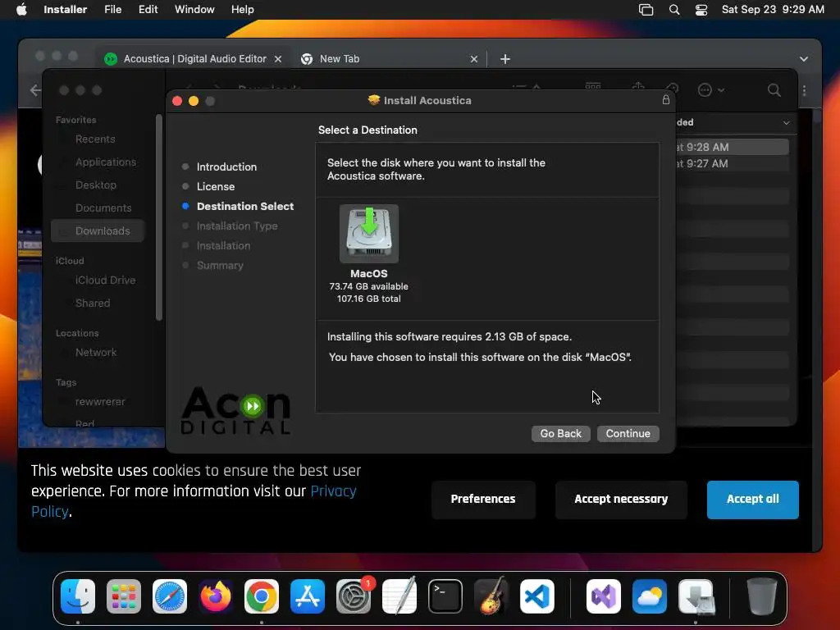Select the rewwrerer tag in Finder sidebar

pyautogui.click(x=100, y=402)
